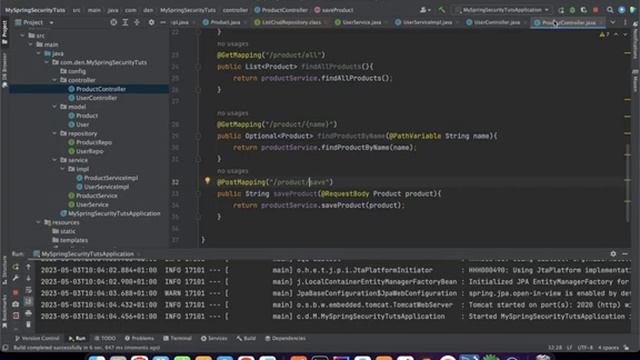
Task: Switch to ListCrudRepository.class editor tab
Action: pyautogui.click(x=291, y=22)
